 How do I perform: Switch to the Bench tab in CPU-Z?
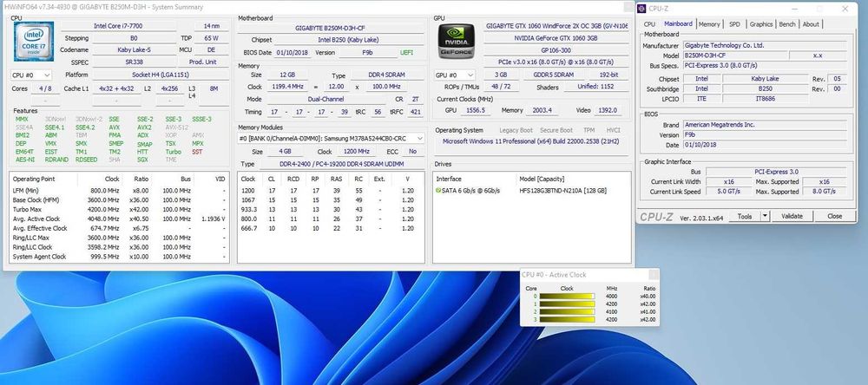click(787, 24)
